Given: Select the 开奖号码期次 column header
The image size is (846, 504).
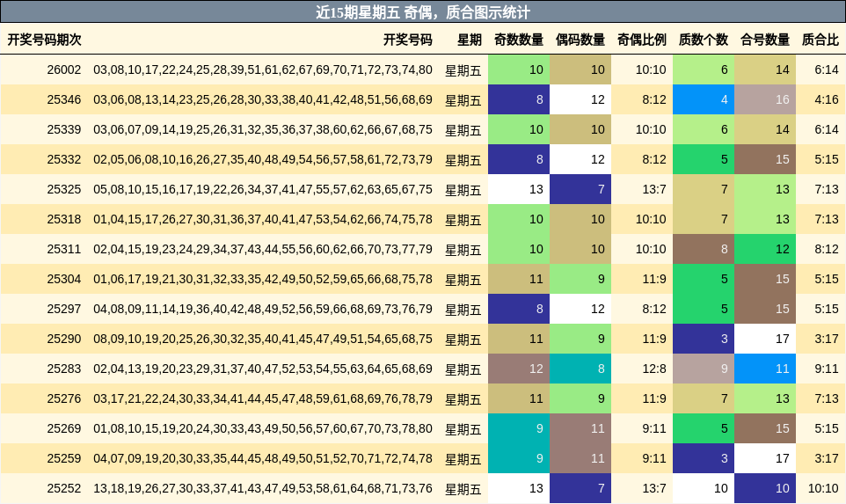Looking at the screenshot, I should [44, 40].
